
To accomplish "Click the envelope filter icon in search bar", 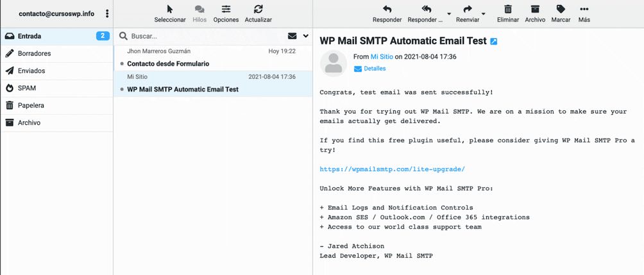I will 292,36.
